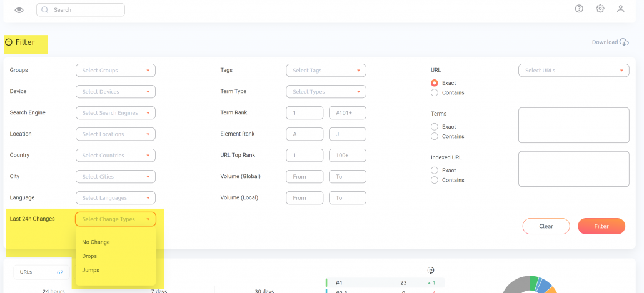644x293 pixels.
Task: Click Volume (Local) From field
Action: [304, 198]
